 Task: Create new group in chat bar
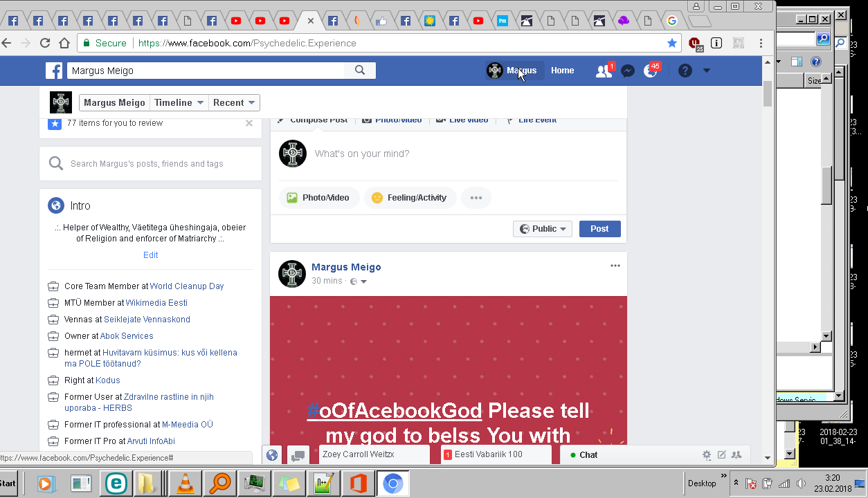tap(736, 455)
